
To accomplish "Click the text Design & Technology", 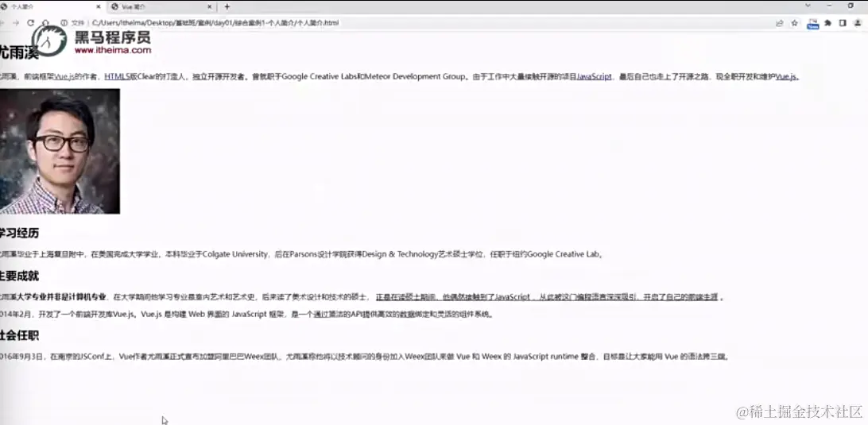I will [401, 254].
